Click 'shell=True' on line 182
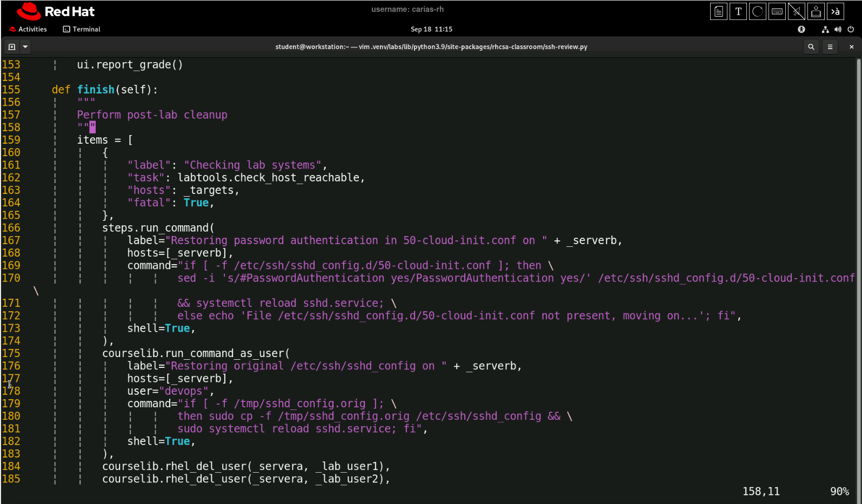The height and width of the screenshot is (504, 862). point(158,441)
